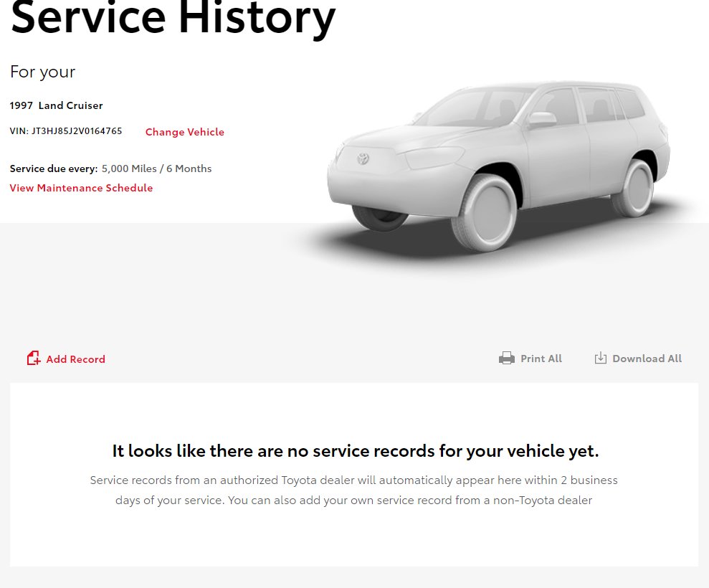Click the VIN number JT3HJ85J2V0164765
The height and width of the screenshot is (588, 709).
click(77, 131)
